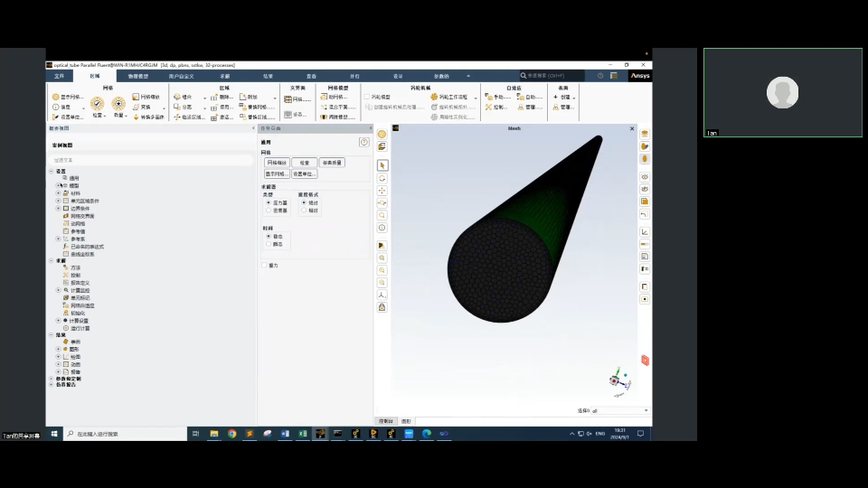
Task: Click the help question mark in the task page
Action: coord(363,143)
